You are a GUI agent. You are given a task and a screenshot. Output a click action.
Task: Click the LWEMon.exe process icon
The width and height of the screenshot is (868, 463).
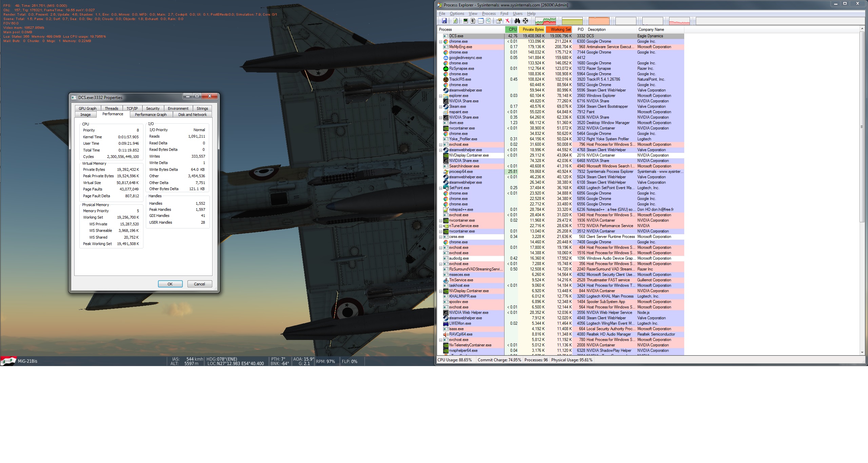point(446,323)
